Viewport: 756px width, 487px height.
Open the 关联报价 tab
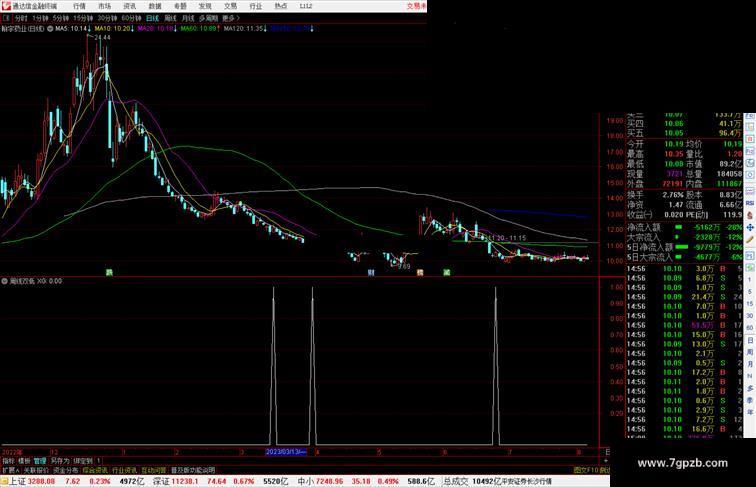click(36, 470)
